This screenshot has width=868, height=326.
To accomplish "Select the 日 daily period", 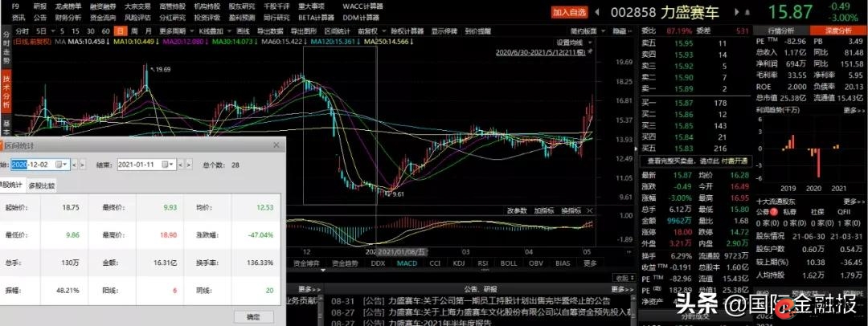I will click(121, 31).
